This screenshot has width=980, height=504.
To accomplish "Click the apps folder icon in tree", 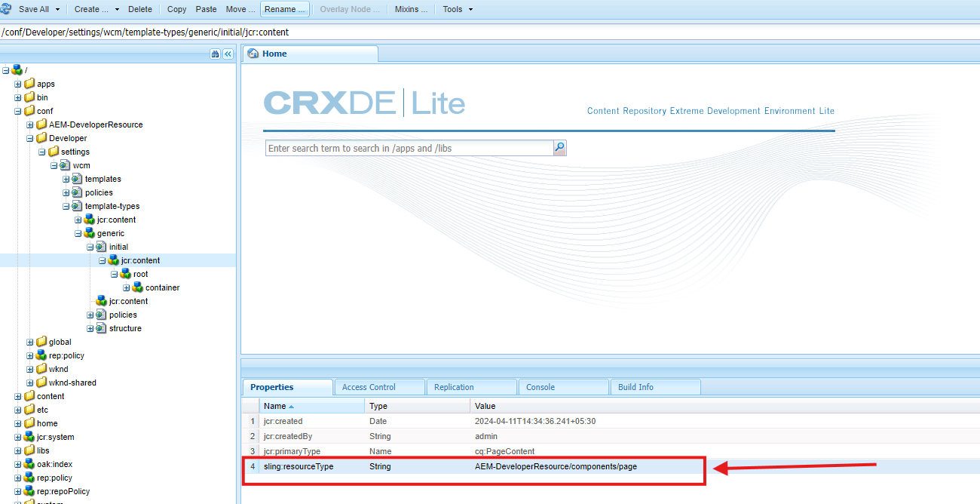I will [x=29, y=84].
